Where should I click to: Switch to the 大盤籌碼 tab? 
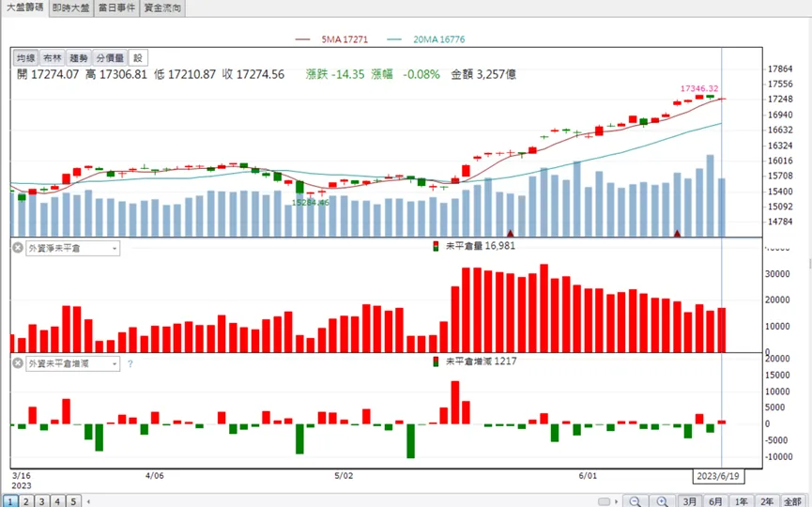[24, 8]
